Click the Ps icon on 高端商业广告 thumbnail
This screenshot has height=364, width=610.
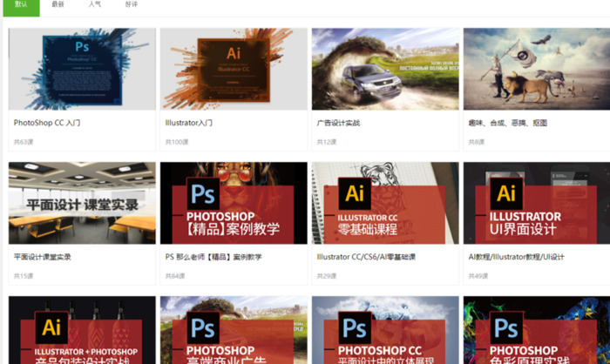point(203,328)
